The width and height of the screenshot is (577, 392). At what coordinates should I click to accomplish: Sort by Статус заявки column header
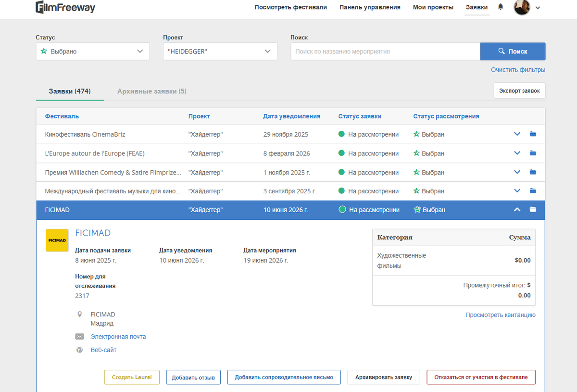pos(360,116)
